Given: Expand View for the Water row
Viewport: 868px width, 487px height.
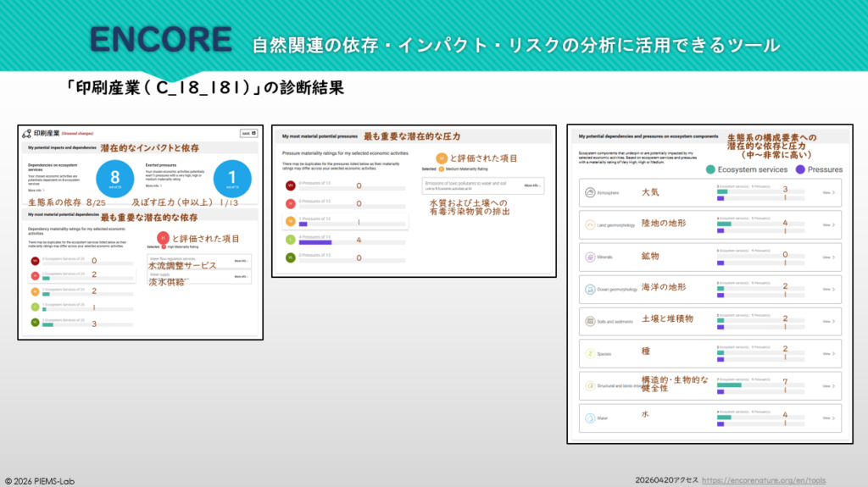Looking at the screenshot, I should 829,418.
